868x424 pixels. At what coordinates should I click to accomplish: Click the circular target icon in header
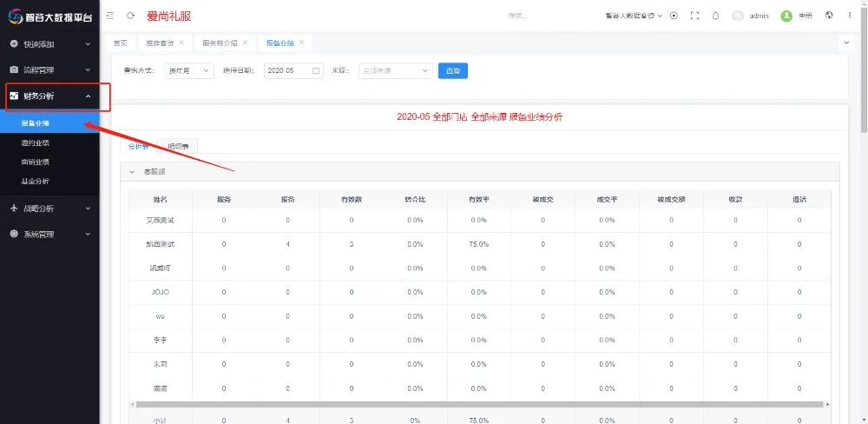(x=674, y=16)
